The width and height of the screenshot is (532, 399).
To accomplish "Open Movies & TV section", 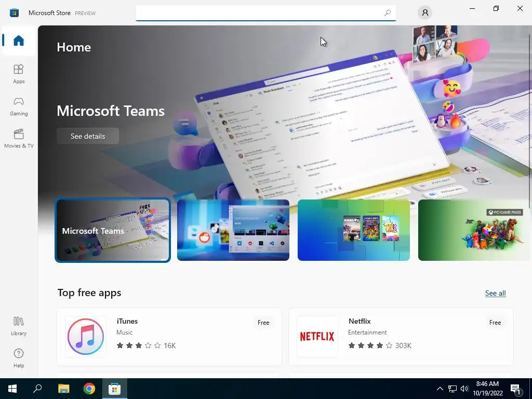I will pos(19,139).
